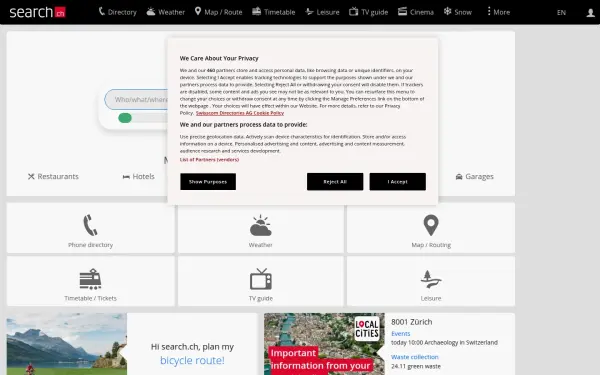This screenshot has width=600, height=375.
Task: Click 'We Care About Your Privacy' heading
Action: click(219, 58)
